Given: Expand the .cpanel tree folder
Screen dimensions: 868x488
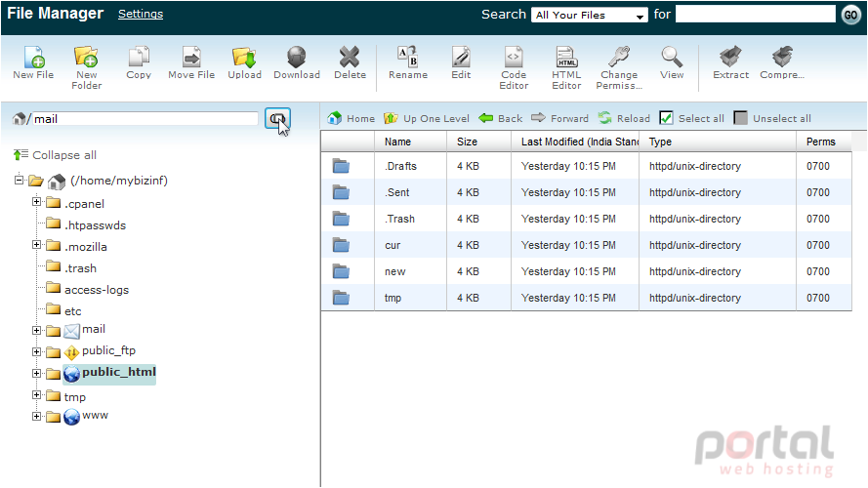Looking at the screenshot, I should pos(36,202).
